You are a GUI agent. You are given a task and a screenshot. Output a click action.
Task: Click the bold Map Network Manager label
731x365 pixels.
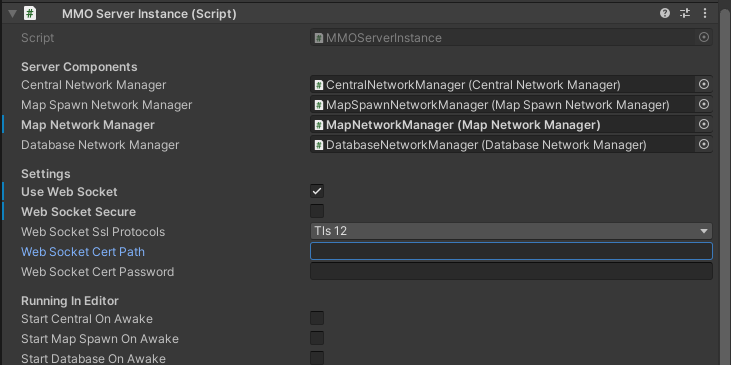pyautogui.click(x=88, y=125)
